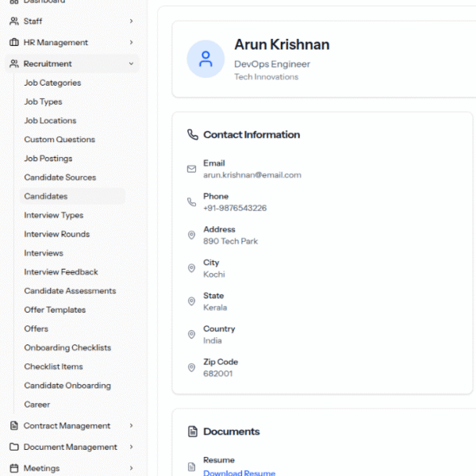Expand the Contract Management chevron

click(131, 426)
